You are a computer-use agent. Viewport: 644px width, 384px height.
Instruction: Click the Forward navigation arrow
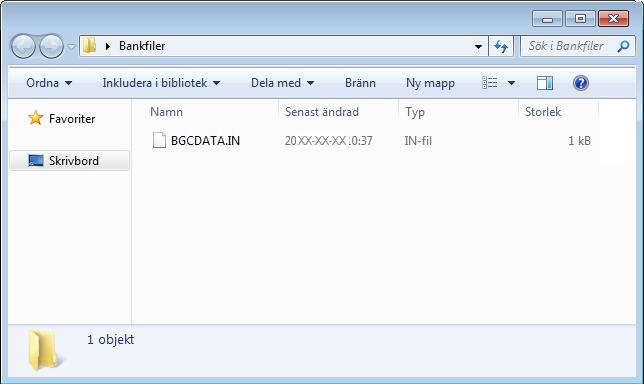pos(51,46)
